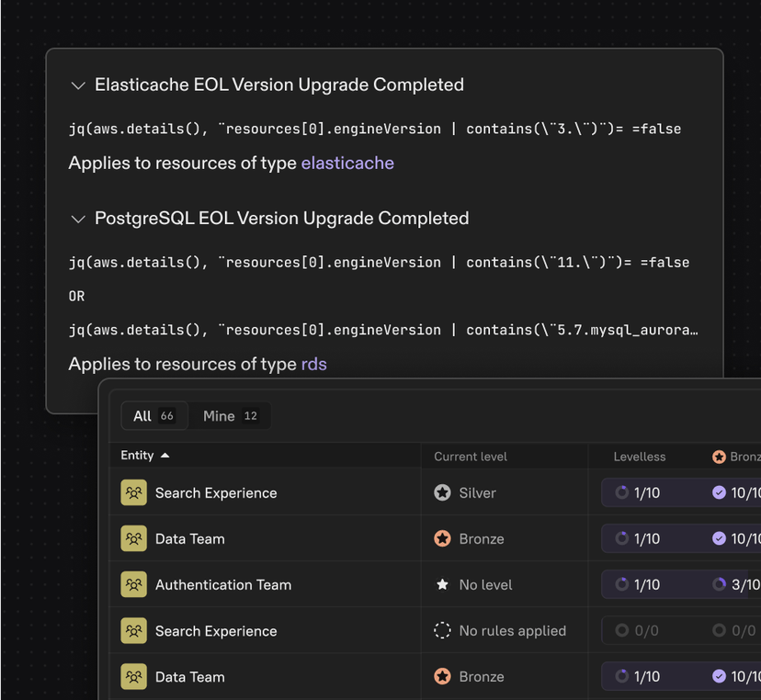Open the rds resource type link
Screen dimensions: 761x700
pos(313,364)
